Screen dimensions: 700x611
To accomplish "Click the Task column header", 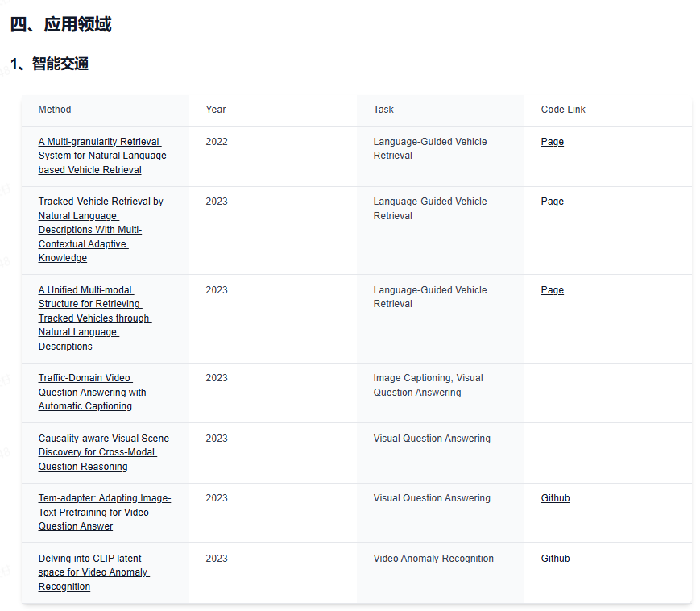I will (x=383, y=110).
